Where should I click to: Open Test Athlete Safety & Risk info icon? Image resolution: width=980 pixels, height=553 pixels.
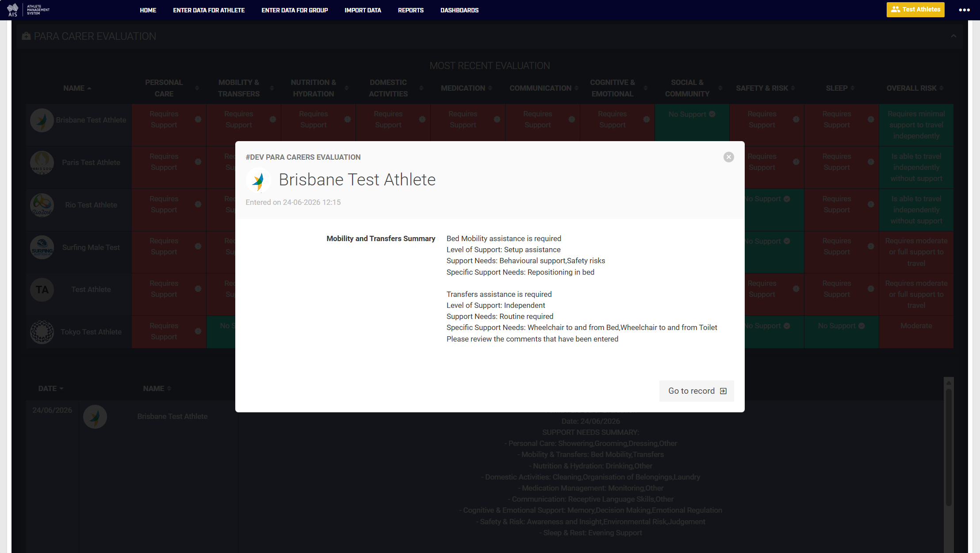[x=796, y=289]
